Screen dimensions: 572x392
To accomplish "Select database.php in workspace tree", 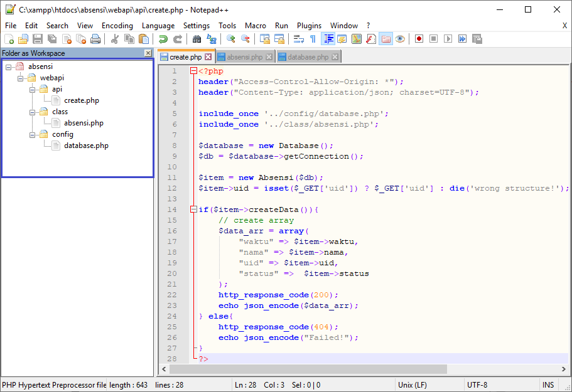I will click(86, 146).
